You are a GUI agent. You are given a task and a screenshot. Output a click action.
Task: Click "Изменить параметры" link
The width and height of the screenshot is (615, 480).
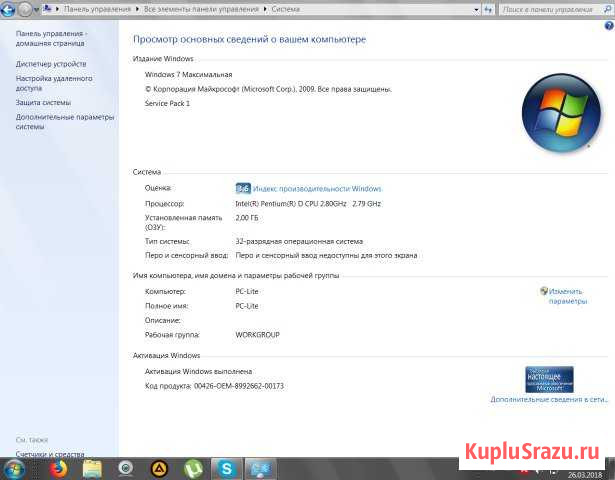tap(568, 296)
